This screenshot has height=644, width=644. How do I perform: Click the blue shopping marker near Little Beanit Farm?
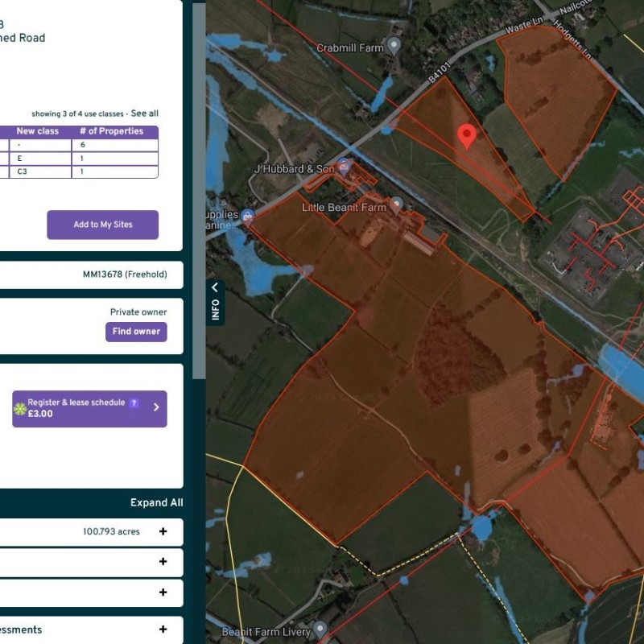248,216
